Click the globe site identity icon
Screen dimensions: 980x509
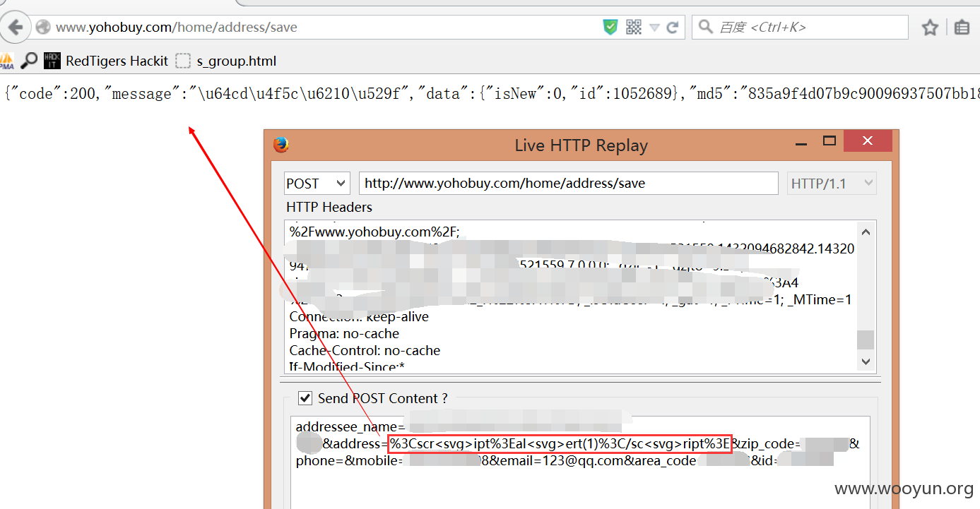tap(43, 28)
